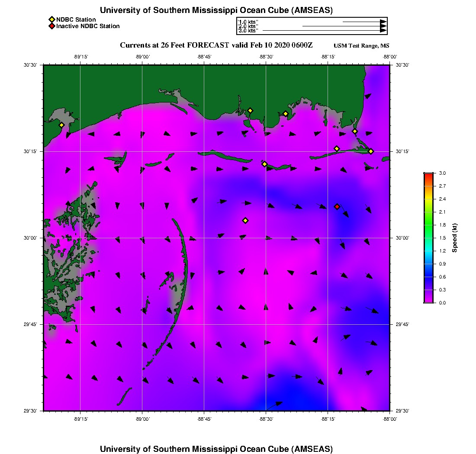Image resolution: width=476 pixels, height=454 pixels.
Task: Click the 'NDBC Station' legend label
Action: coord(76,19)
